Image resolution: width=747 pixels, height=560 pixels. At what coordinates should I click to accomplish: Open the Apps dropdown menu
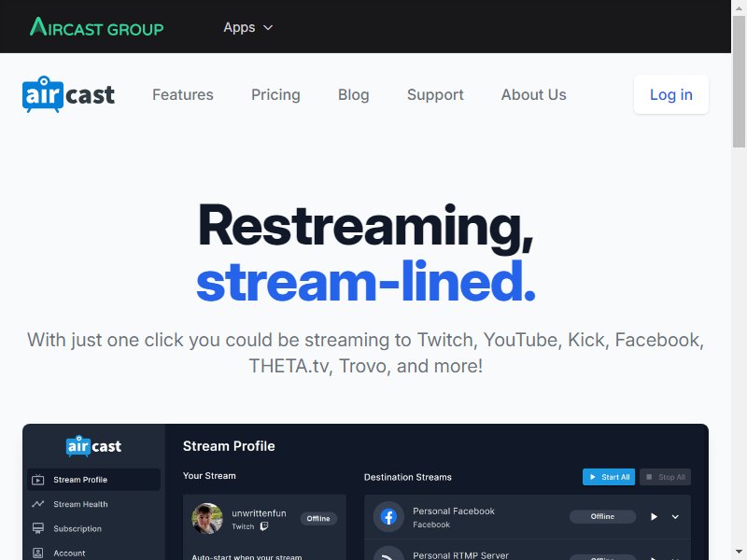pos(248,28)
